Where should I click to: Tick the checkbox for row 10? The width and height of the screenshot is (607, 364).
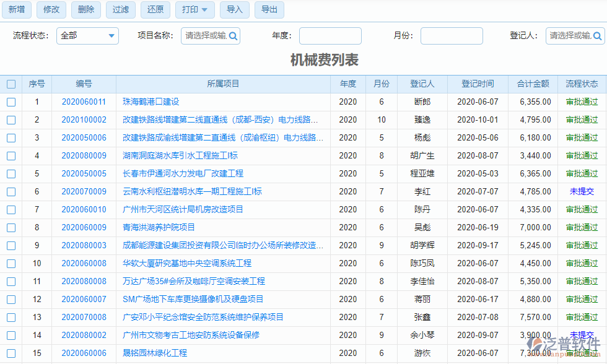tap(11, 264)
